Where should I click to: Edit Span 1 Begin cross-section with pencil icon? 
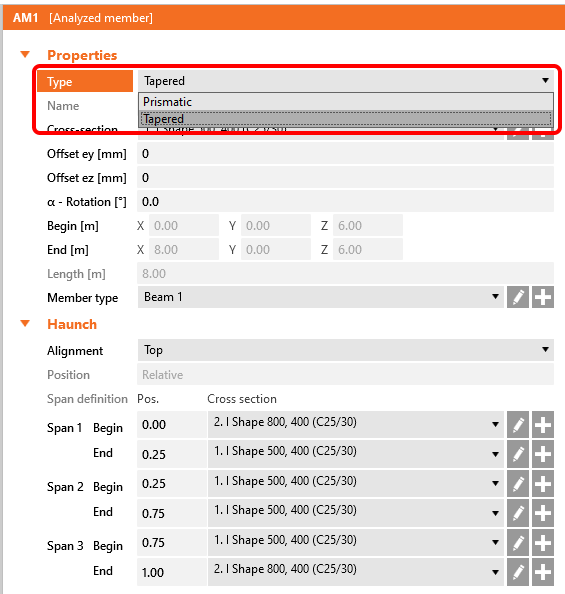click(x=518, y=424)
